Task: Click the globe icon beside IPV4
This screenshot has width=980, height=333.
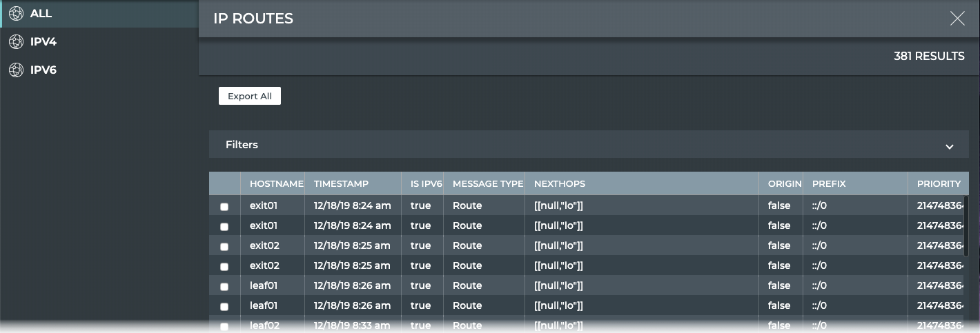Action: click(16, 42)
